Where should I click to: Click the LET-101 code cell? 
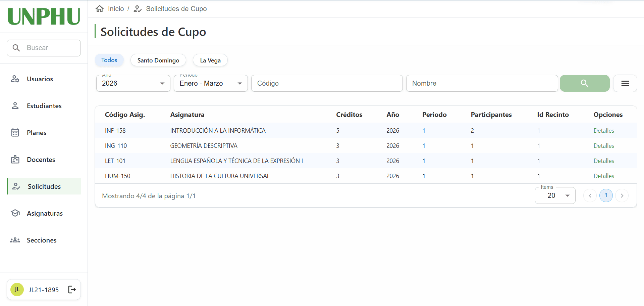pyautogui.click(x=115, y=161)
